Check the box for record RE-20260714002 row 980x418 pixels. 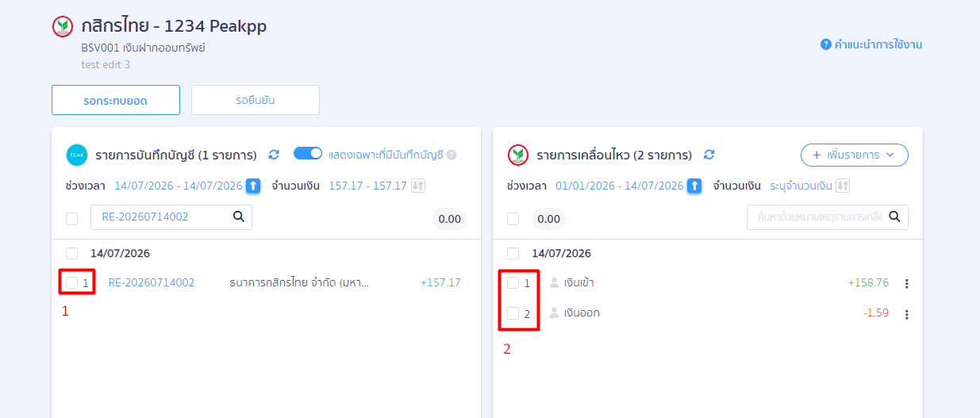[72, 282]
